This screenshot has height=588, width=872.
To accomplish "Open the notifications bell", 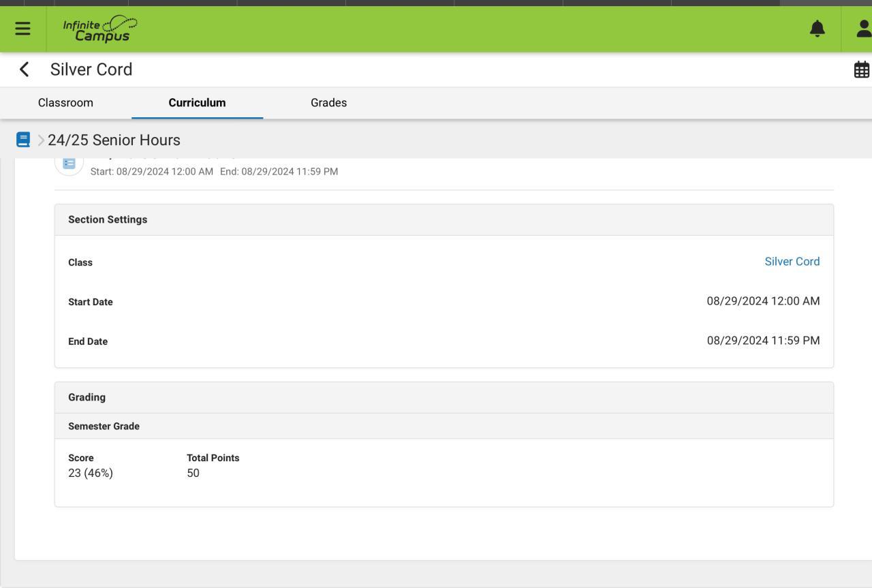I will [x=817, y=29].
